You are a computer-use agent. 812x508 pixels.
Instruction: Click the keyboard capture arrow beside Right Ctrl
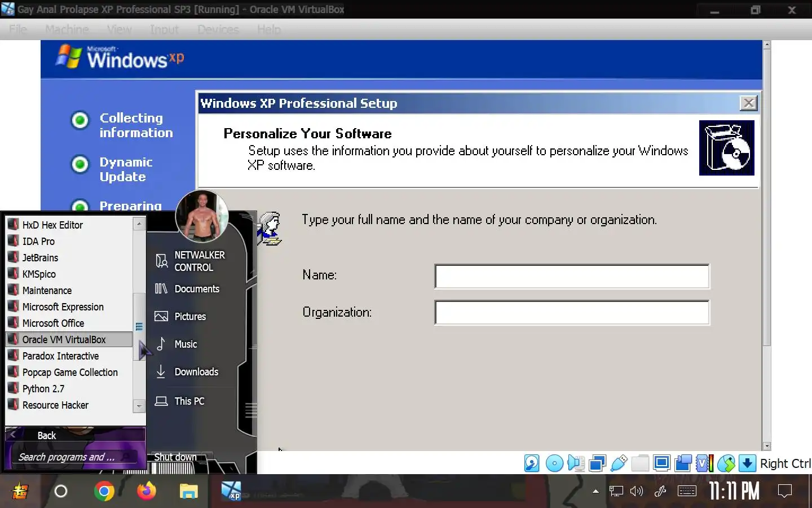point(747,463)
